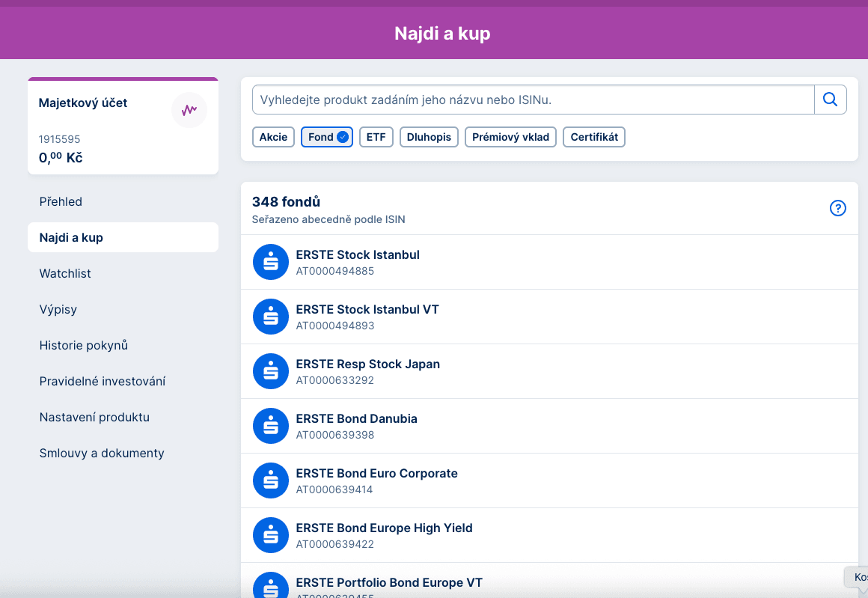
Task: Click ISIN AT0000633292
Action: (x=335, y=380)
